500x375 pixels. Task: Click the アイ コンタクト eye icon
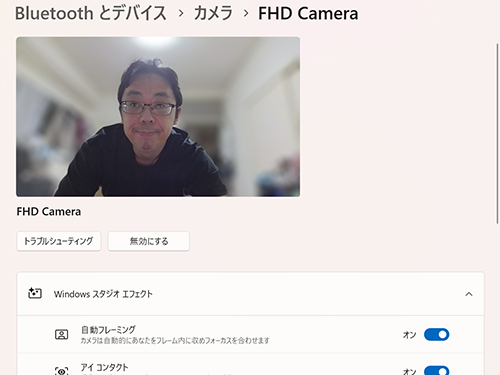[x=62, y=370]
